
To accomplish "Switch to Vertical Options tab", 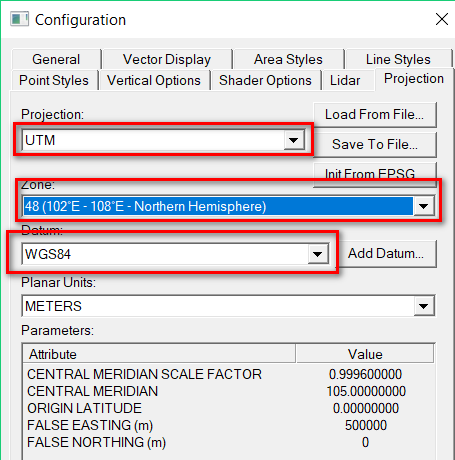I will point(154,80).
